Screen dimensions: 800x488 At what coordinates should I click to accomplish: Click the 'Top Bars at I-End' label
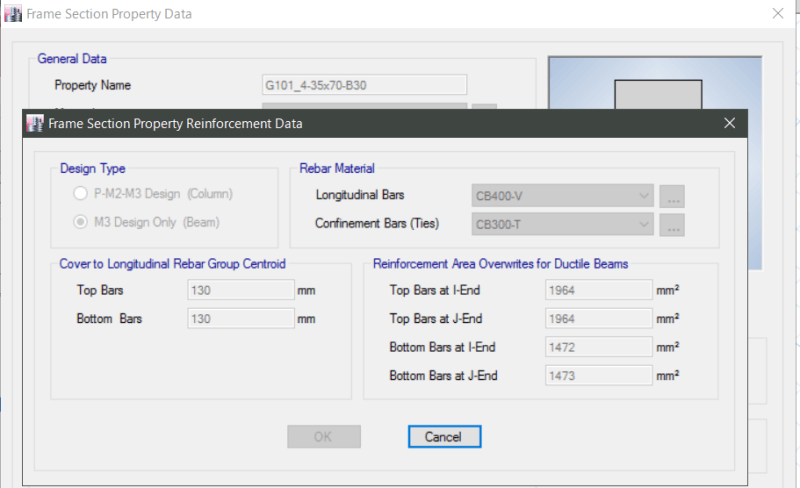click(x=435, y=290)
